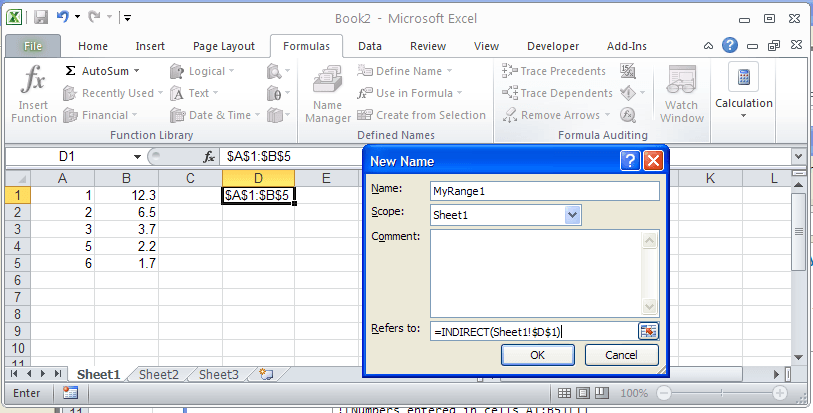Minimize the ribbon with the caret
Screen dimensions: 813x413
pyautogui.click(x=708, y=46)
